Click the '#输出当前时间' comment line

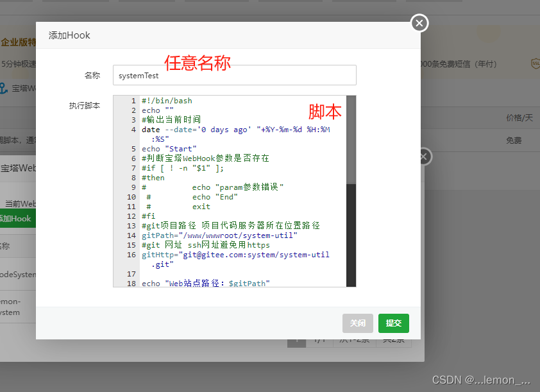tap(171, 119)
